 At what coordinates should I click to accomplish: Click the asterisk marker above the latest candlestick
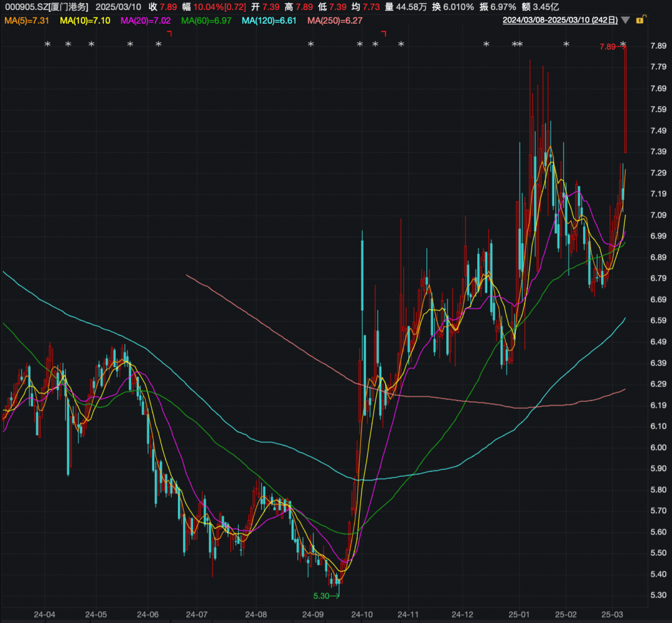pos(623,45)
